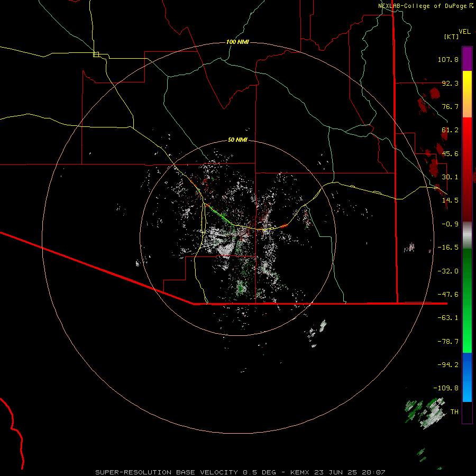Click the 'SUPER-RESOLUTION BASE VELOCITY' caption text
Image resolution: width=476 pixels, height=476 pixels.
pyautogui.click(x=167, y=472)
